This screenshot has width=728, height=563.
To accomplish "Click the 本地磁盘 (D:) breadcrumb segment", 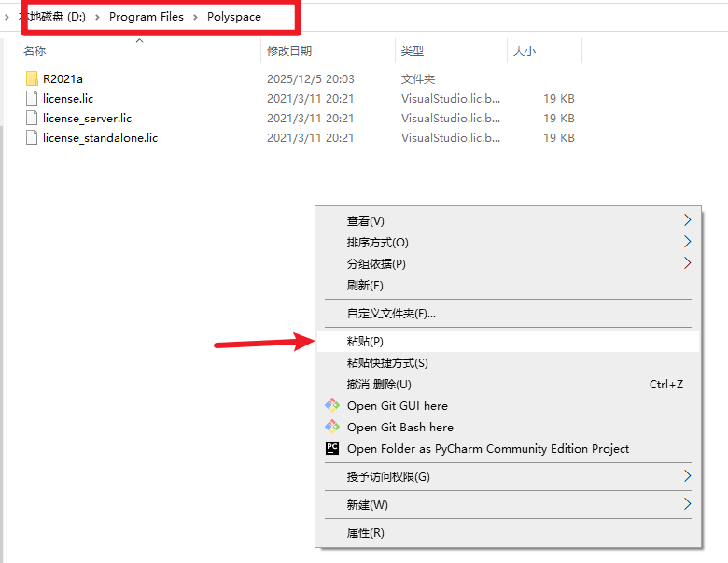I will pyautogui.click(x=52, y=17).
